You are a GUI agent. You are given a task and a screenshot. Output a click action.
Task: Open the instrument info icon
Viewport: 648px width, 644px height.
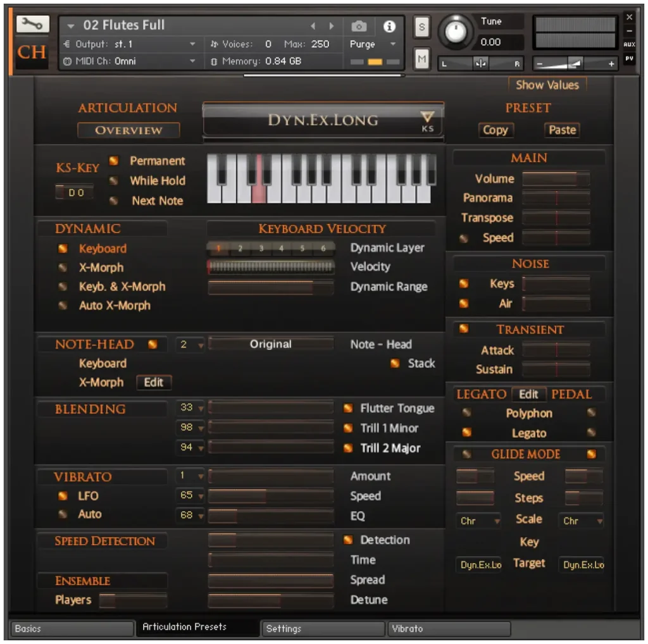click(389, 27)
